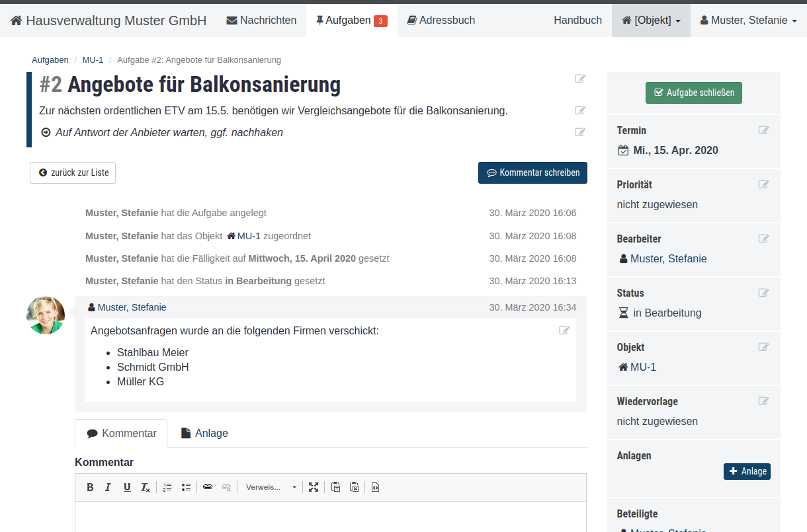
Task: Toggle underline formatting in comment editor
Action: click(127, 487)
